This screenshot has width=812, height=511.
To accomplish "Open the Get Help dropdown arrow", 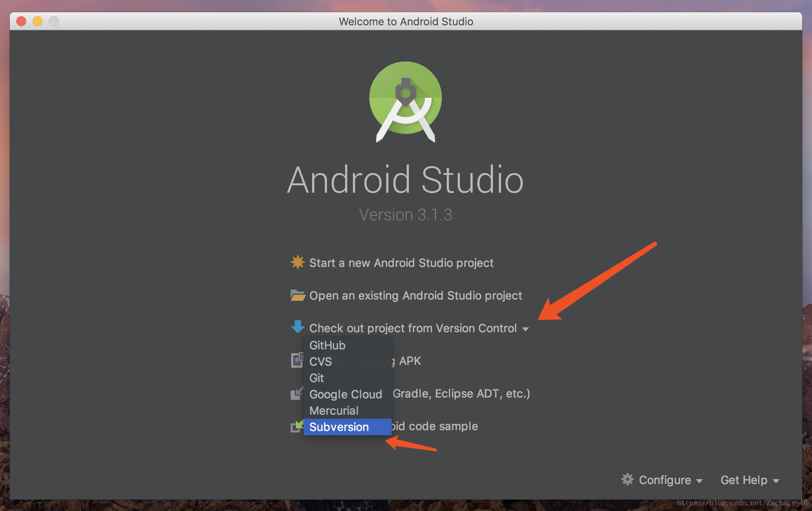I will 776,481.
